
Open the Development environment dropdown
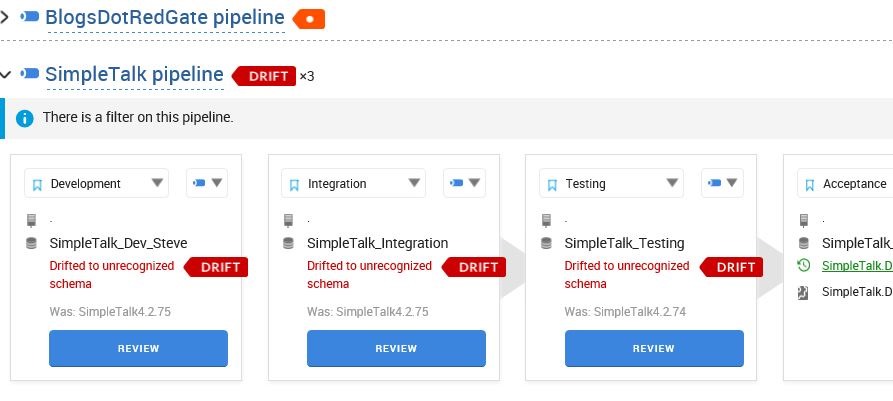(x=97, y=183)
